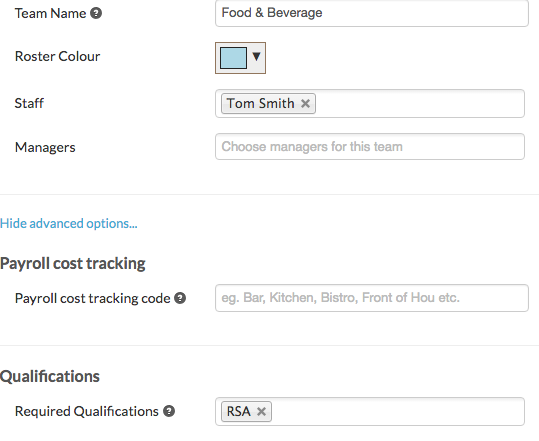539x441 pixels.
Task: Click the Team Name help icon
Action: pyautogui.click(x=96, y=13)
